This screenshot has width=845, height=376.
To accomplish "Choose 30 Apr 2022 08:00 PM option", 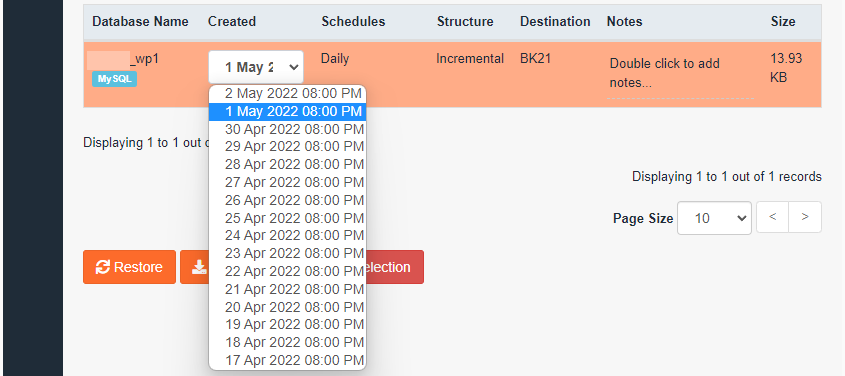I will [x=288, y=129].
